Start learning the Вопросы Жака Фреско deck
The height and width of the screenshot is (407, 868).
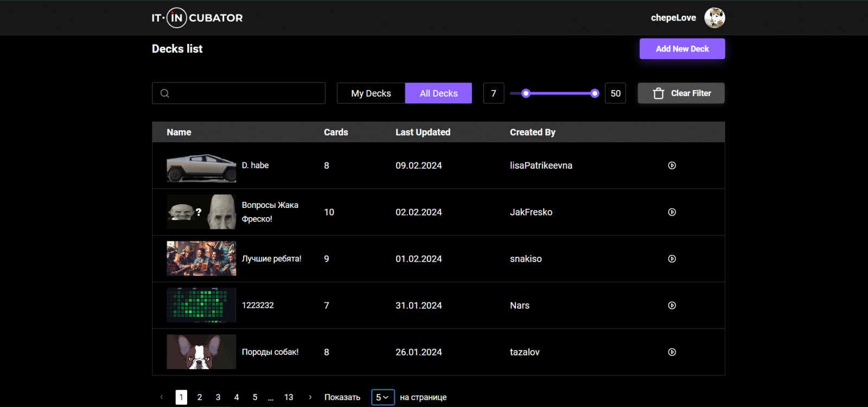tap(672, 212)
